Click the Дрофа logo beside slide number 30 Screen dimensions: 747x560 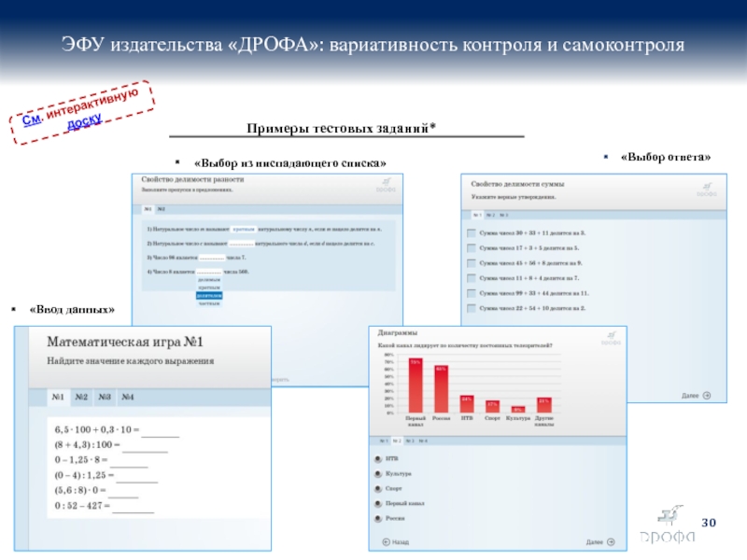pos(668,525)
